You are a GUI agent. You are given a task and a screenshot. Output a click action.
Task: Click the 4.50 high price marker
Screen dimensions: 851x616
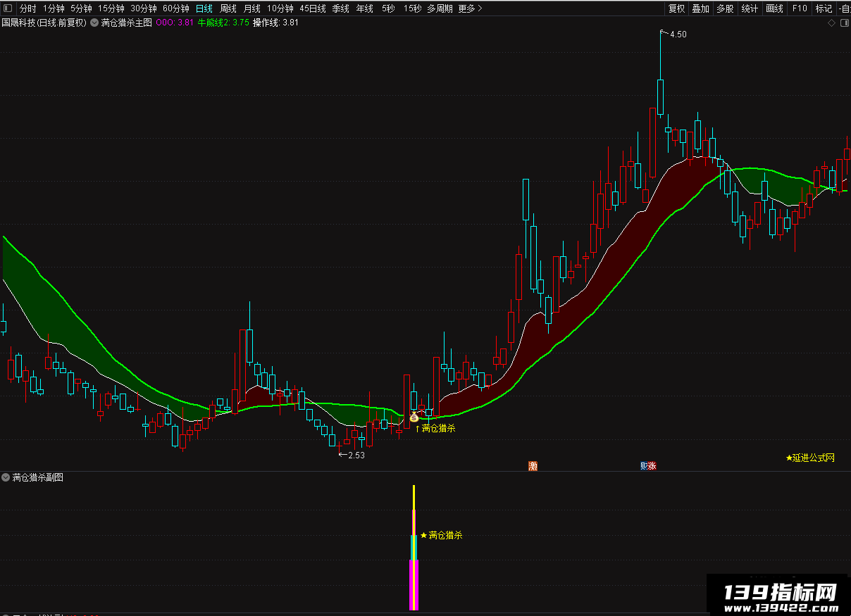click(678, 34)
